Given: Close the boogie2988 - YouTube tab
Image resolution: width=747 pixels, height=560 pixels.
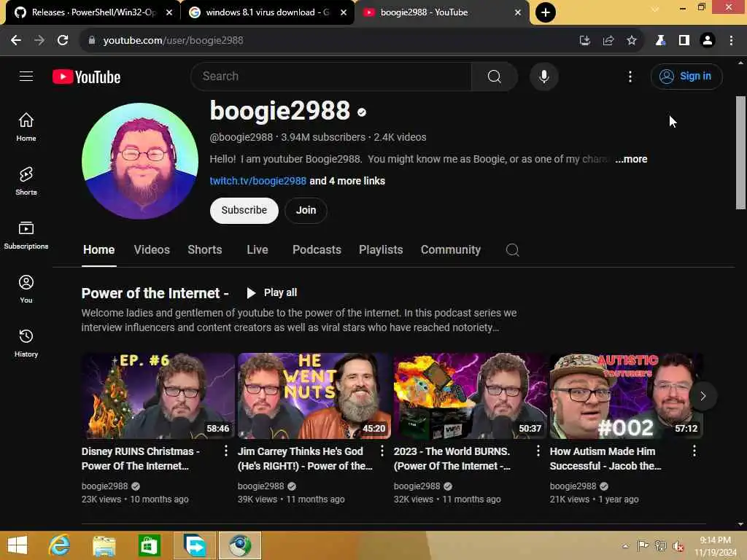Looking at the screenshot, I should [x=518, y=12].
